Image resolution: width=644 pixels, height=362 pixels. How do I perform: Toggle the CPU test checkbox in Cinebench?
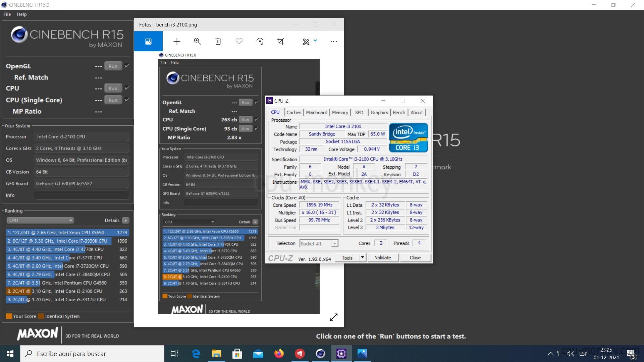[x=127, y=88]
